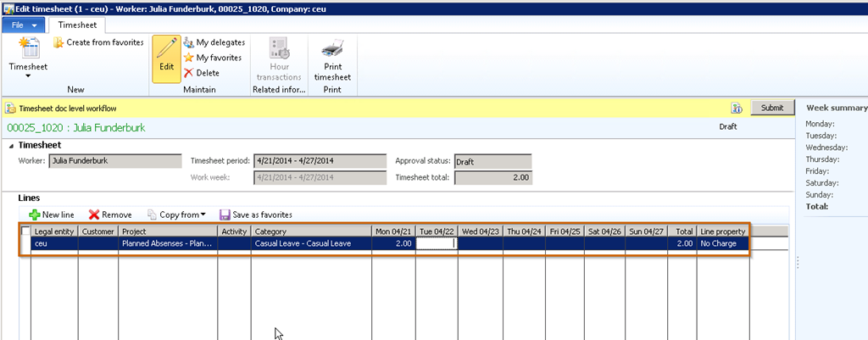Click the Tue 04/22 hours cell
Viewport: 868px width, 340px height.
tap(436, 243)
